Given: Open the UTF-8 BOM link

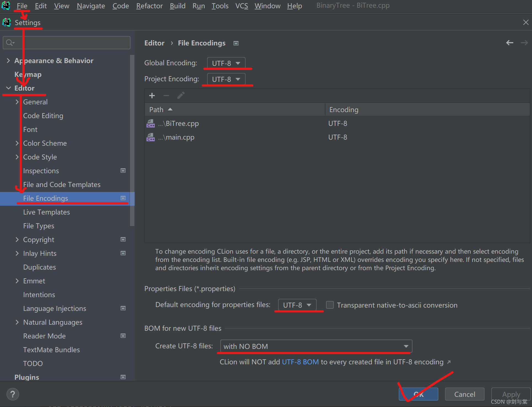Looking at the screenshot, I should coord(300,362).
